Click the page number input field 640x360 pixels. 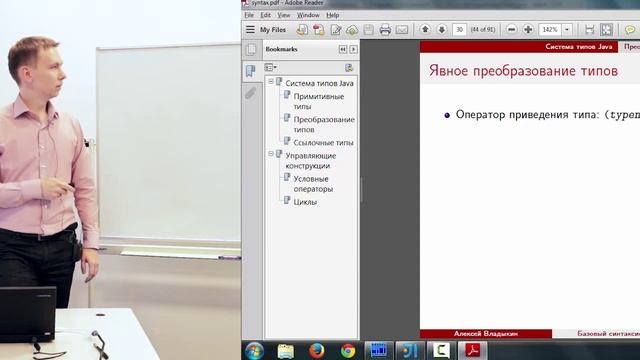click(459, 29)
